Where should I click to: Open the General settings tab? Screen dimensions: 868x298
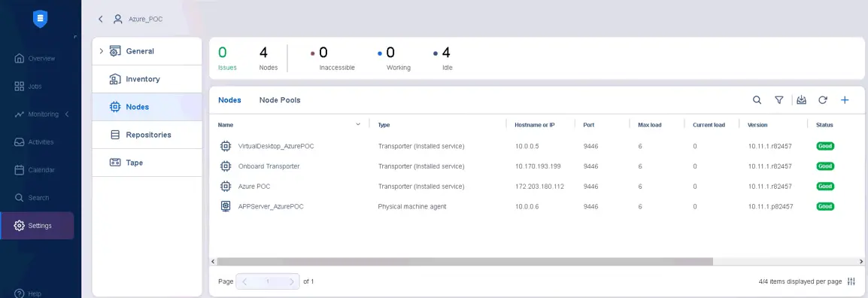(147, 51)
